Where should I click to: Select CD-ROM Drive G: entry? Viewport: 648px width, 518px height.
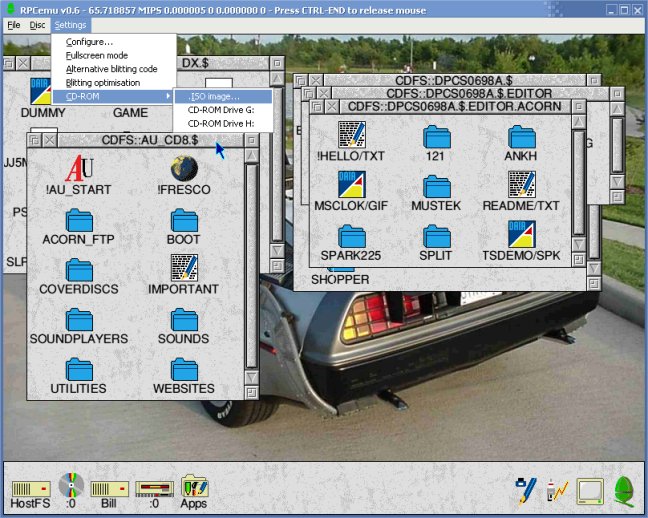coord(220,110)
